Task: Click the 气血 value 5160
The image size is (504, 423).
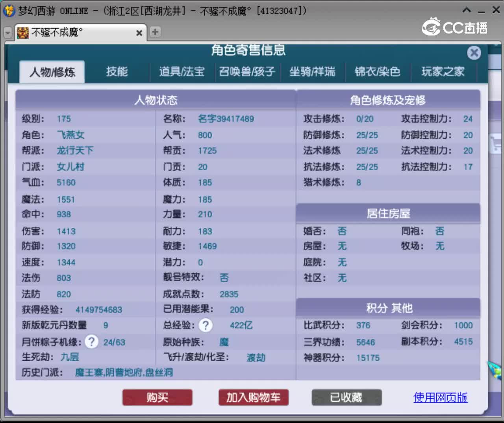Action: click(x=66, y=182)
